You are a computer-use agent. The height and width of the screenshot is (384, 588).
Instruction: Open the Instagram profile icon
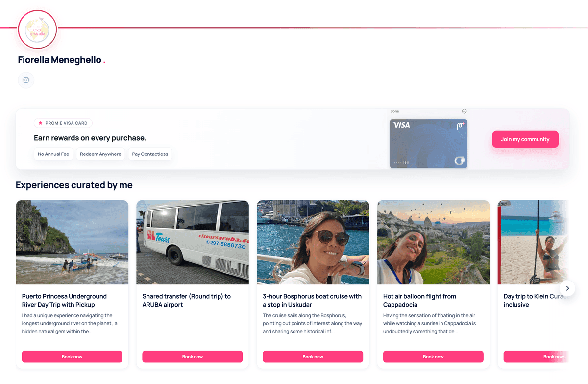coord(26,80)
